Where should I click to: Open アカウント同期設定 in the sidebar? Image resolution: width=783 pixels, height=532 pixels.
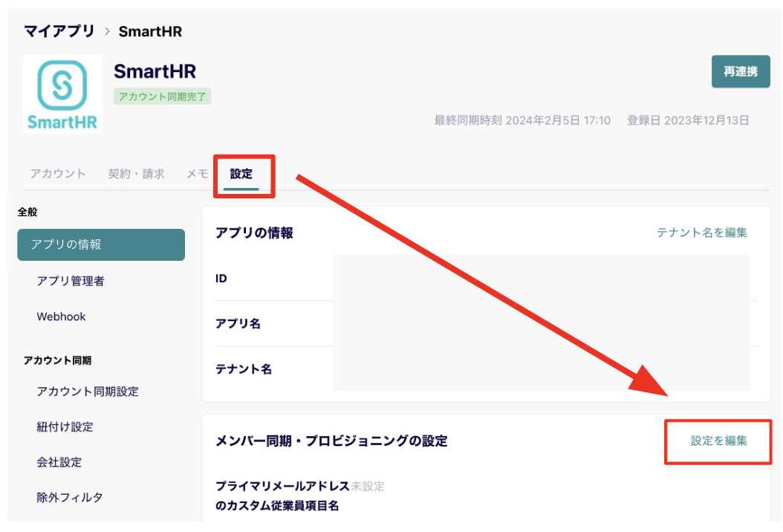pos(88,392)
